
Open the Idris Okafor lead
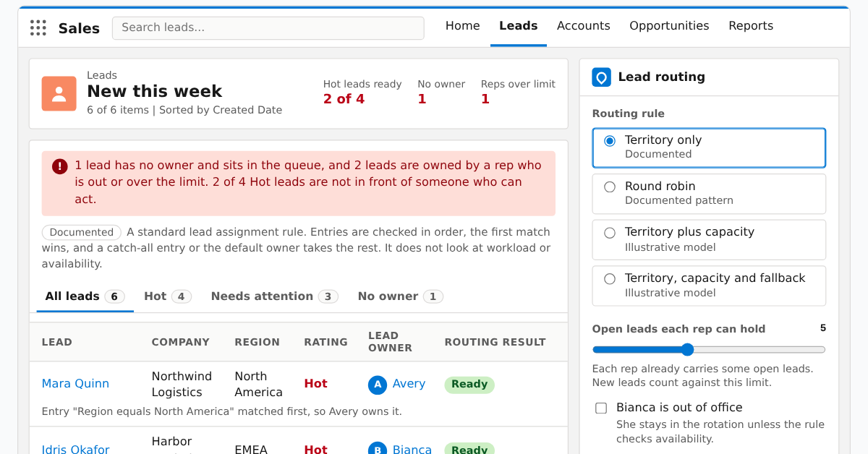(x=75, y=450)
